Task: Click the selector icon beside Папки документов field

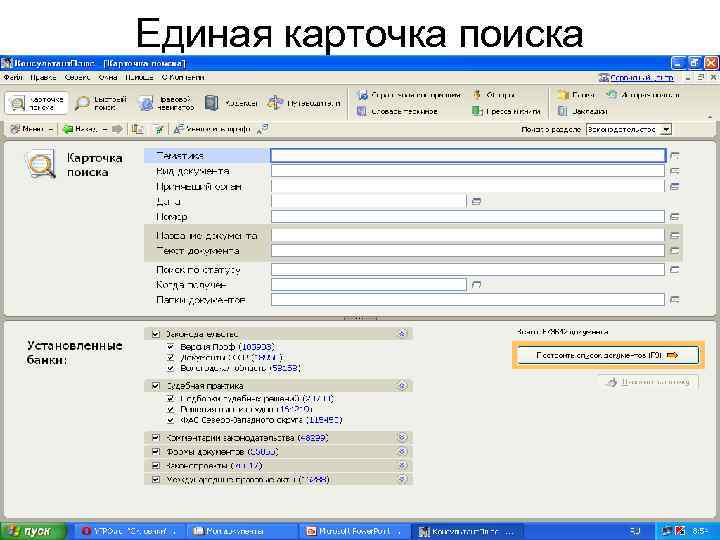Action: (x=674, y=300)
